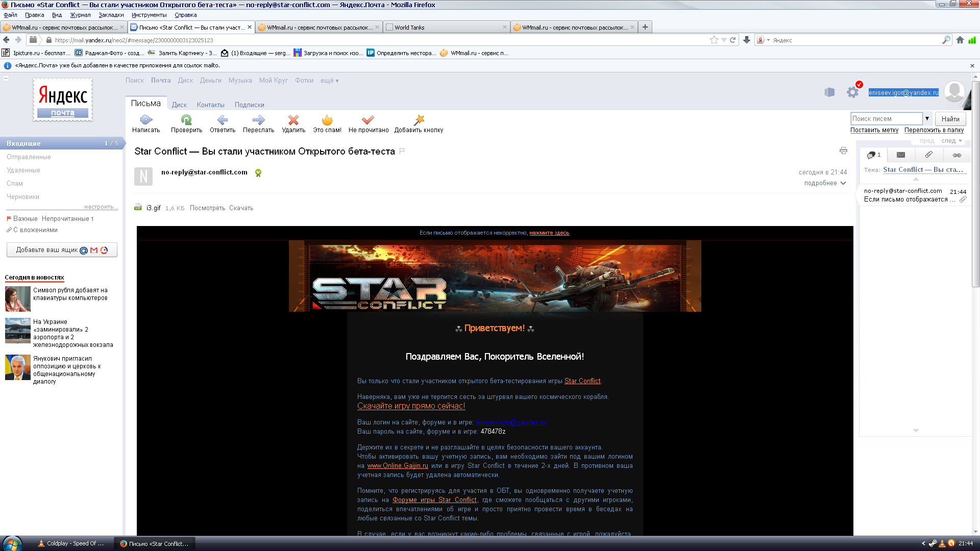Viewport: 980px width, 551px height.
Task: Click the Скачайте игру прямо сейчас! link
Action: pyautogui.click(x=411, y=406)
